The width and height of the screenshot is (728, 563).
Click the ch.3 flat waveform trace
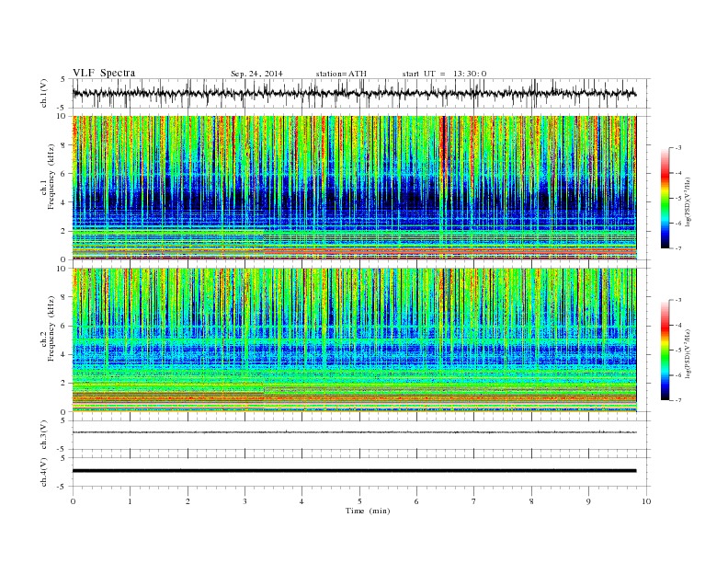coord(355,432)
